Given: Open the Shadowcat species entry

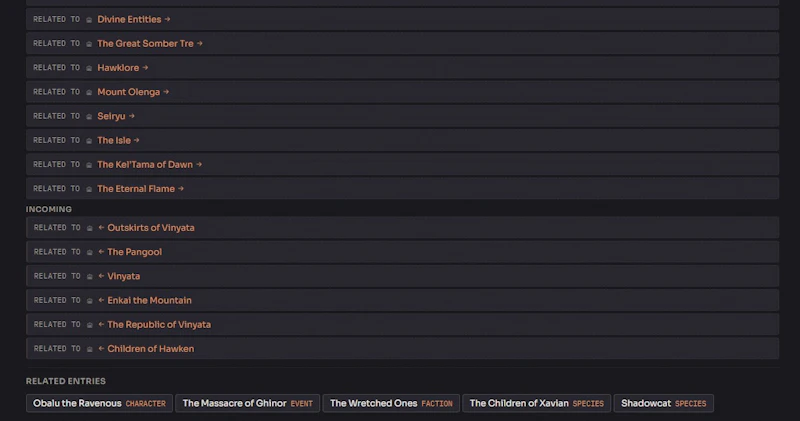Looking at the screenshot, I should [x=663, y=403].
